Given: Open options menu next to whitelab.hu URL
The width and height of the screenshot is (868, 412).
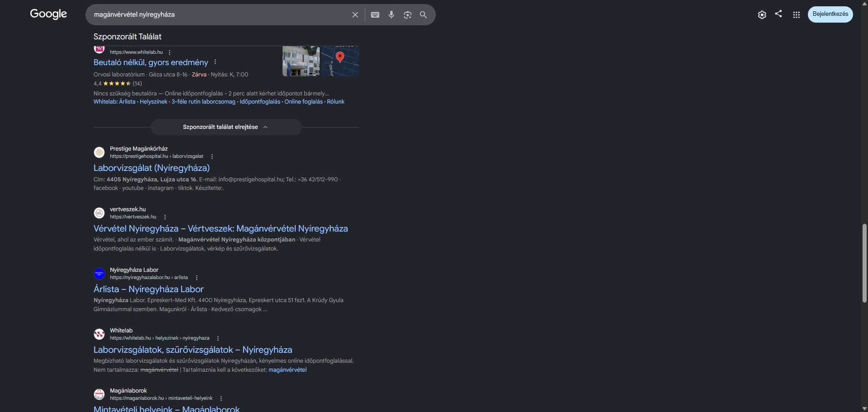Looking at the screenshot, I should [170, 52].
